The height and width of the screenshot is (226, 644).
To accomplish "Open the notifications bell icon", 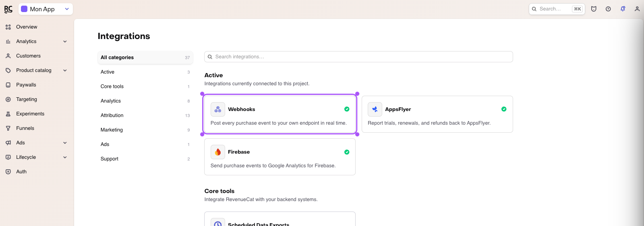I will pos(623,9).
